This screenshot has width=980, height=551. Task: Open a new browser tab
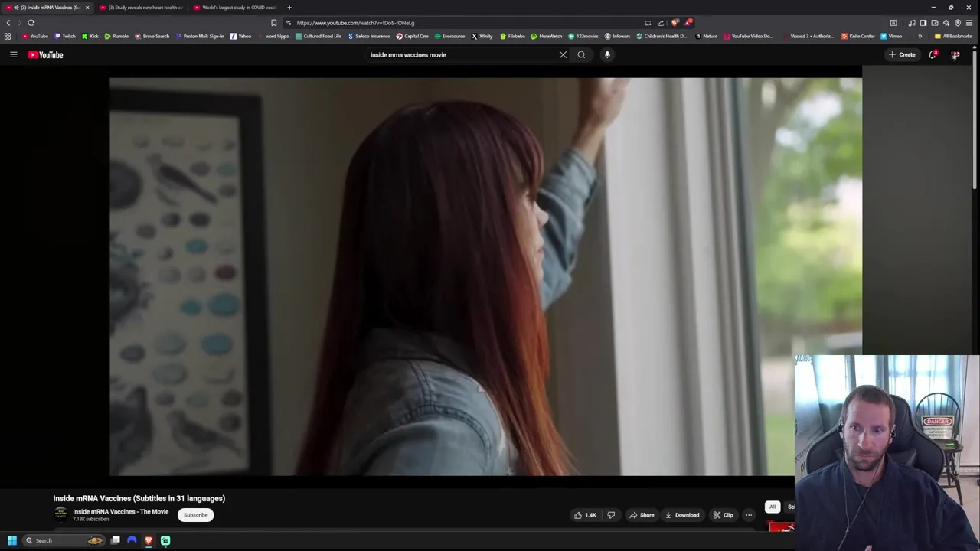click(x=289, y=8)
